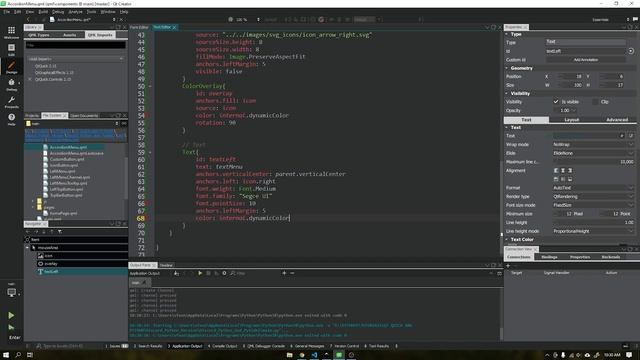The width and height of the screenshot is (640, 360).
Task: Align text right in Properties
Action: point(570,170)
